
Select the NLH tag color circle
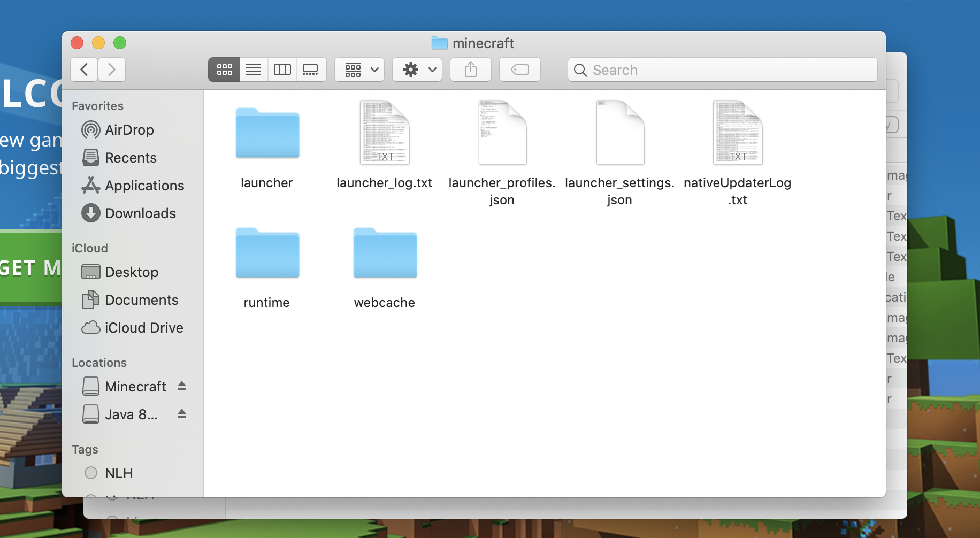(x=91, y=473)
